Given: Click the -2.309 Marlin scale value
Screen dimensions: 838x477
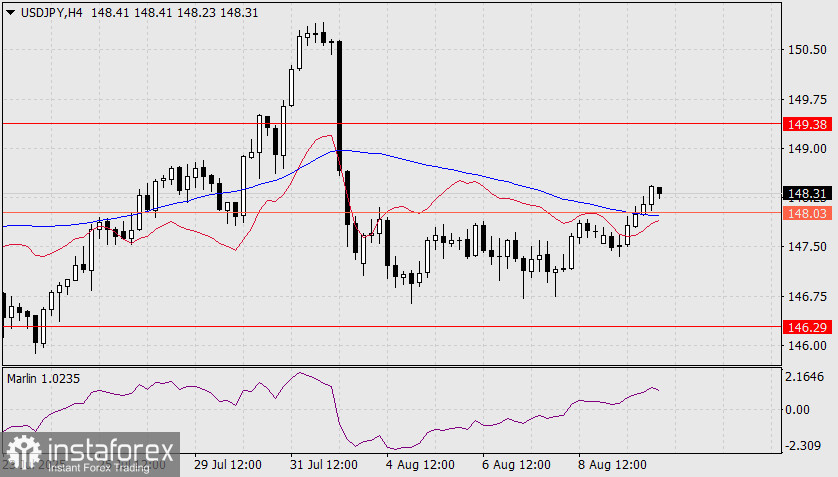Looking at the screenshot, I should [803, 445].
